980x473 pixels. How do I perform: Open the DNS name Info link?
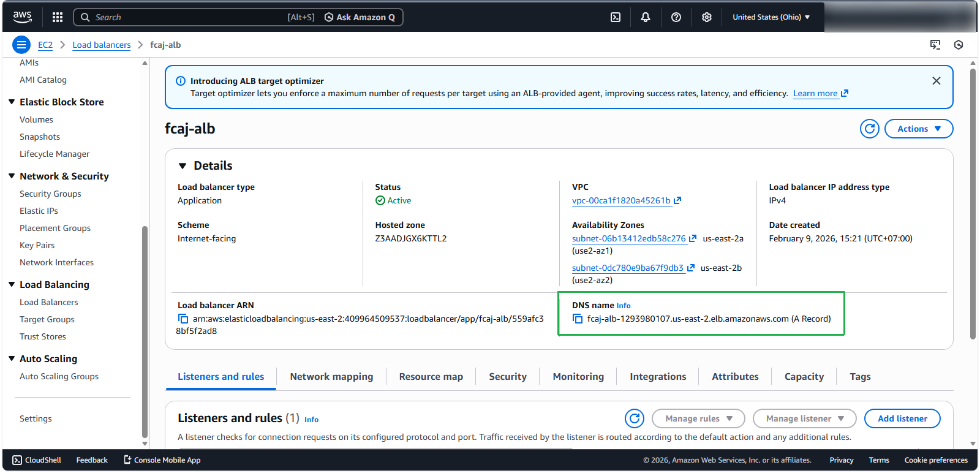[x=624, y=306]
